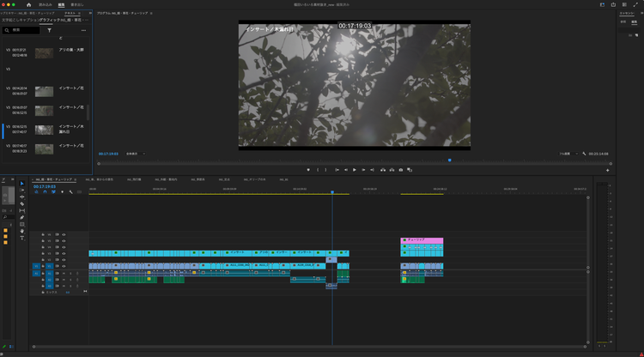Image resolution: width=644 pixels, height=357 pixels.
Task: Toggle V2 track output eye
Action: (x=64, y=260)
